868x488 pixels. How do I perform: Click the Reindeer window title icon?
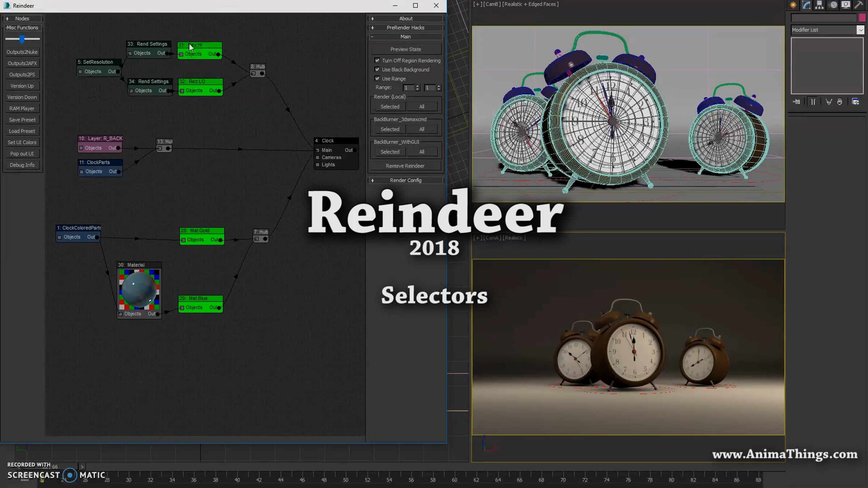pos(7,5)
